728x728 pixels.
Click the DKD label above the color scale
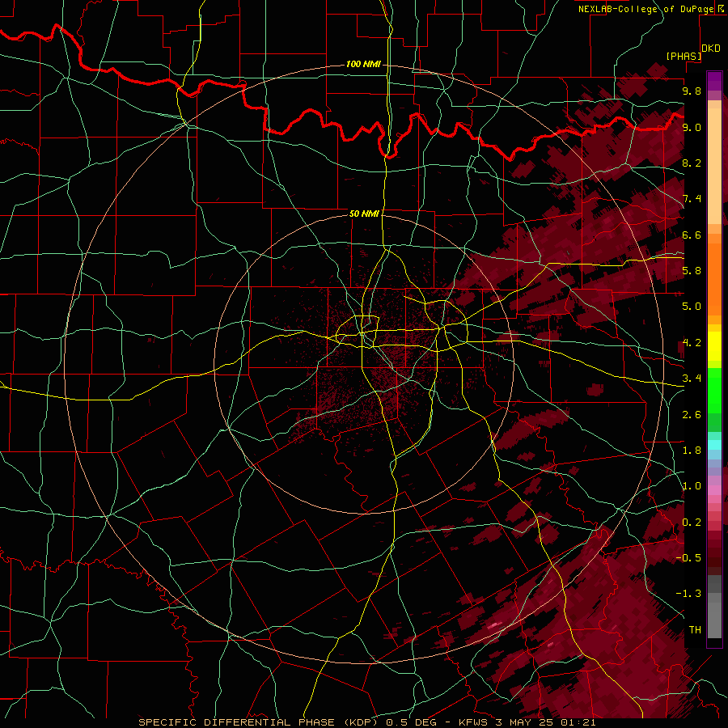(711, 48)
